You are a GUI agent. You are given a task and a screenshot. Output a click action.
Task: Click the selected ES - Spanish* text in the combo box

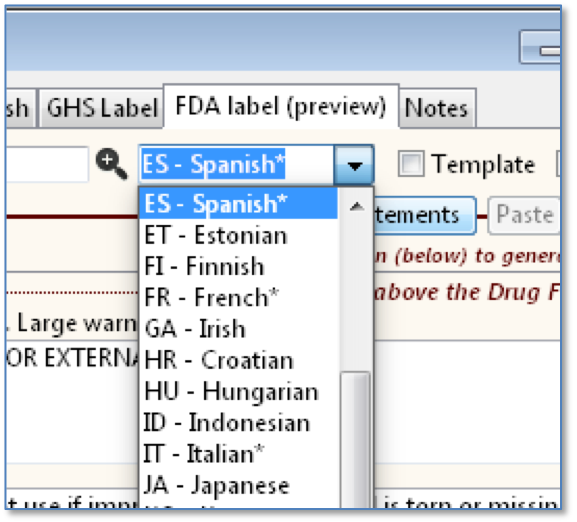point(213,164)
